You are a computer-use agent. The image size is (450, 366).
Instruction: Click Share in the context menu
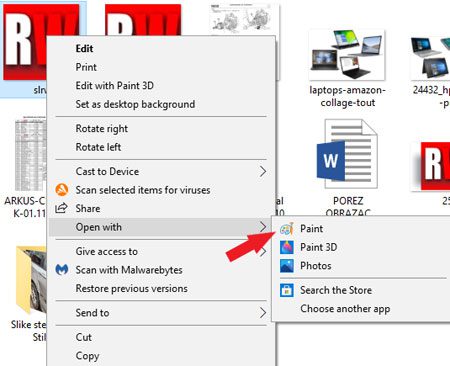click(x=162, y=208)
